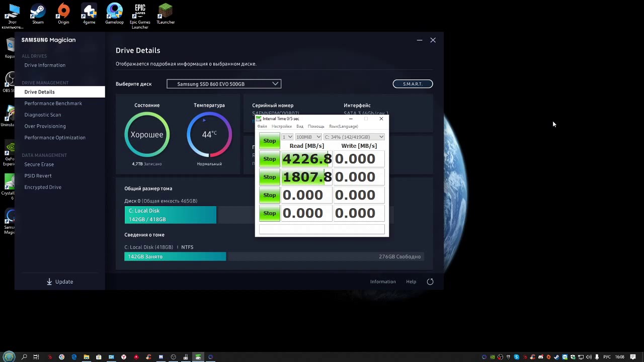Click the Discord icon in system tray
This screenshot has width=644, height=362.
[541, 357]
